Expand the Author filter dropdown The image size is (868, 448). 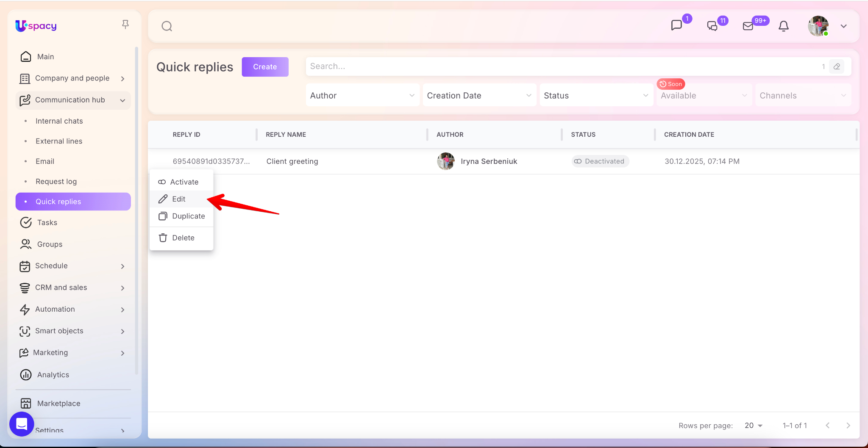pos(362,96)
